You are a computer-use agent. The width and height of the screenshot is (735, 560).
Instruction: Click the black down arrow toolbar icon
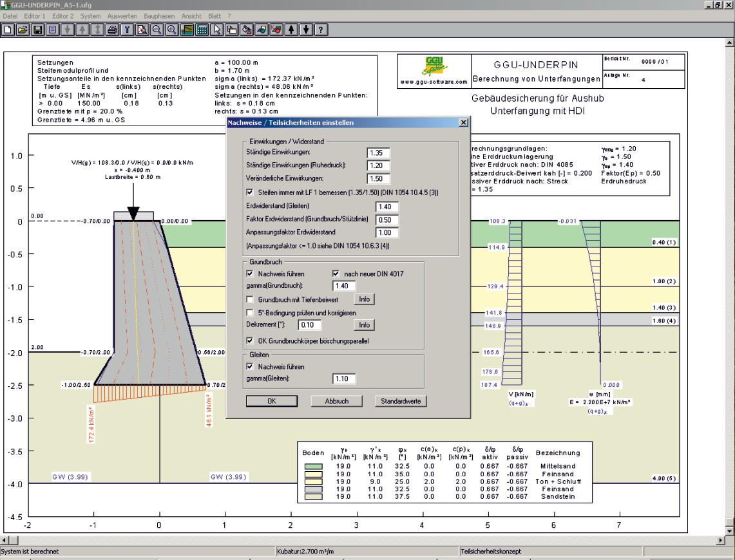point(307,30)
